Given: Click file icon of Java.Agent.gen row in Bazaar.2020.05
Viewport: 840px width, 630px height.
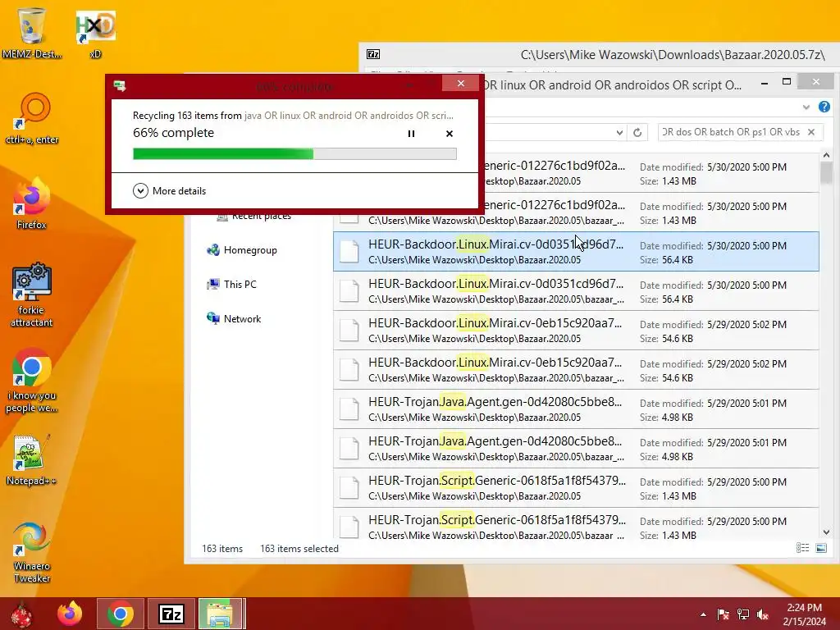Looking at the screenshot, I should 349,409.
